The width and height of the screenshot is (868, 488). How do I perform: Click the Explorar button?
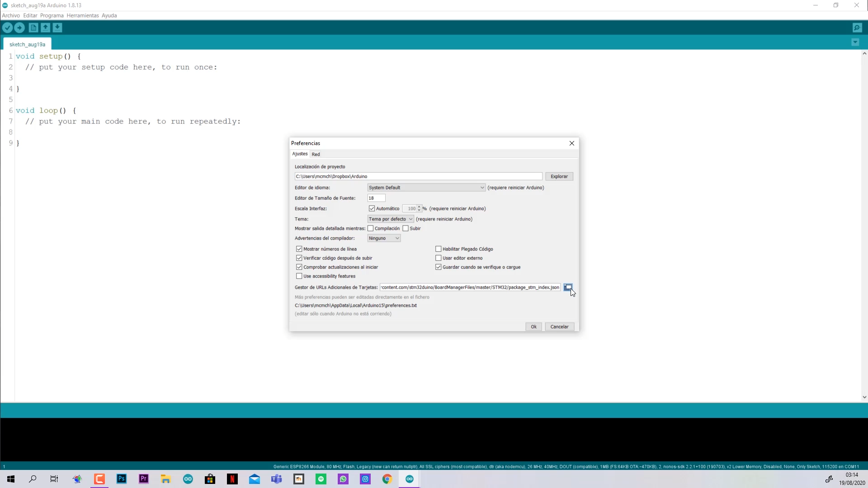(559, 177)
